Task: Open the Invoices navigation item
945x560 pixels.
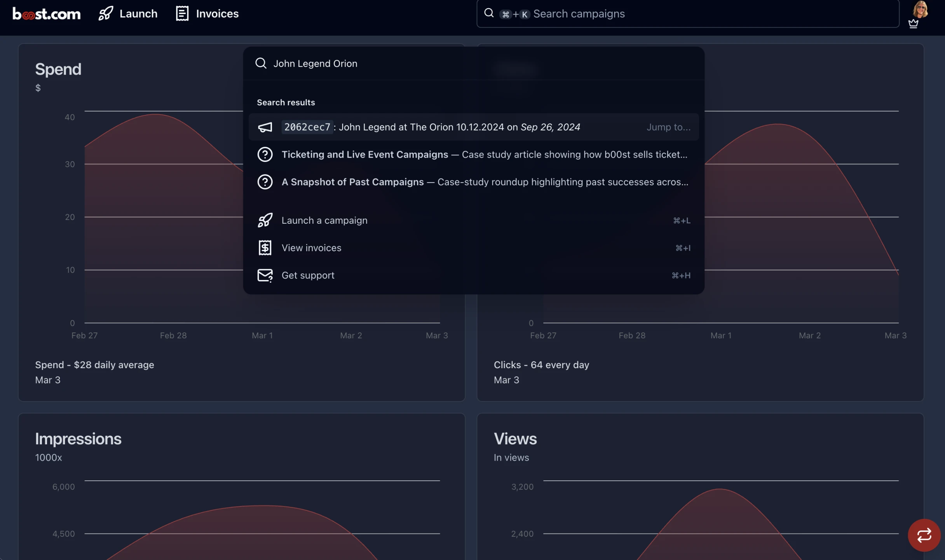Action: click(217, 14)
